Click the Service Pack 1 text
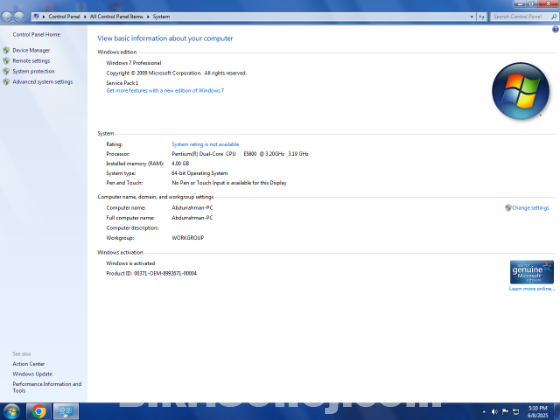This screenshot has width=560, height=420. click(122, 83)
